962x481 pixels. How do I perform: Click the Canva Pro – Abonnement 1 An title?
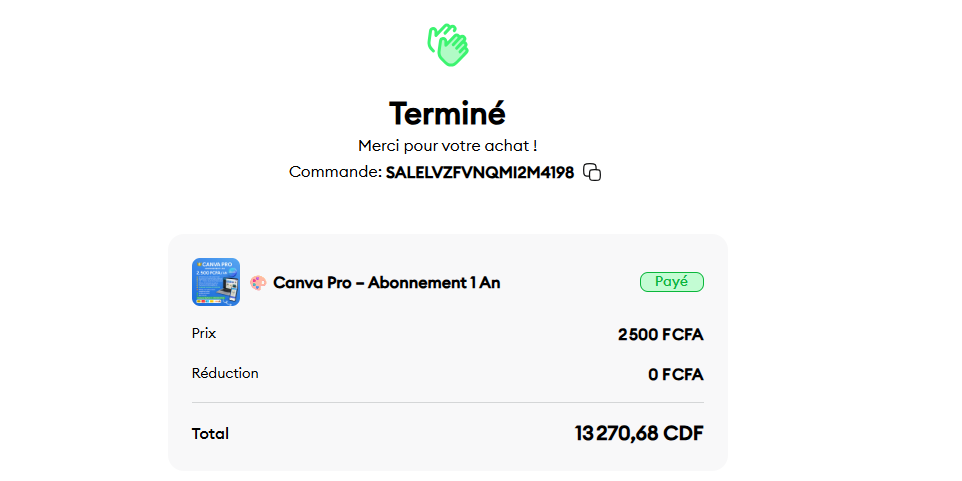387,283
